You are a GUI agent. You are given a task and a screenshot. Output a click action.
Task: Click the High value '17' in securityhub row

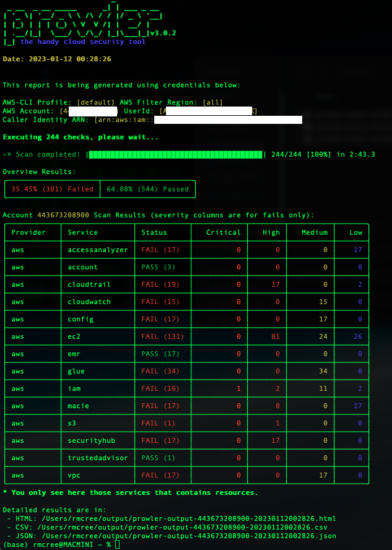tap(276, 440)
